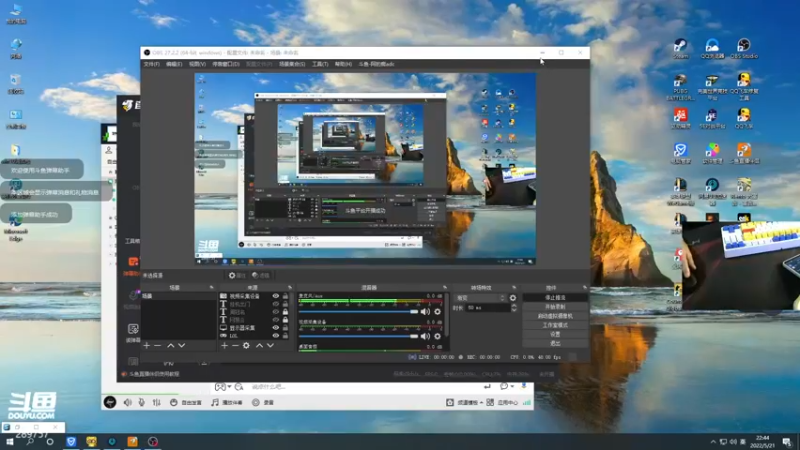Screen dimensions: 800x450
Task: Open the View (V) menu in OBS
Action: 197,64
